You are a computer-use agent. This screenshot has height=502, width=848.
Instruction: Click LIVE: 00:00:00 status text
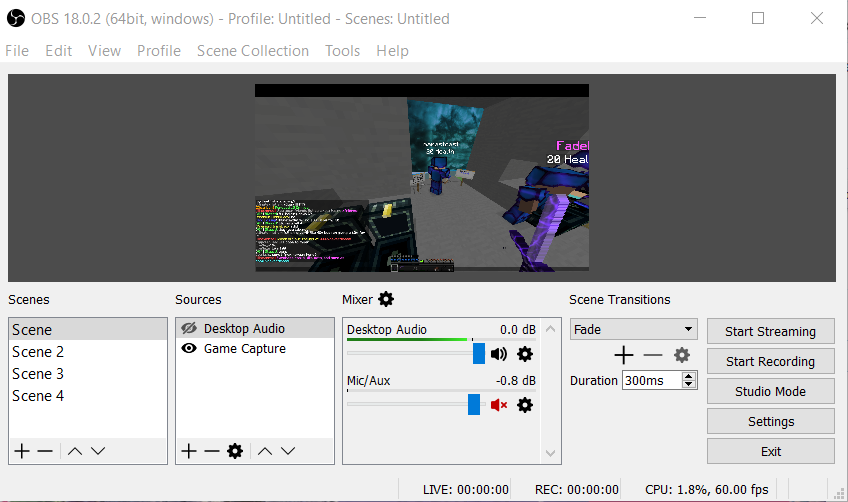point(466,490)
